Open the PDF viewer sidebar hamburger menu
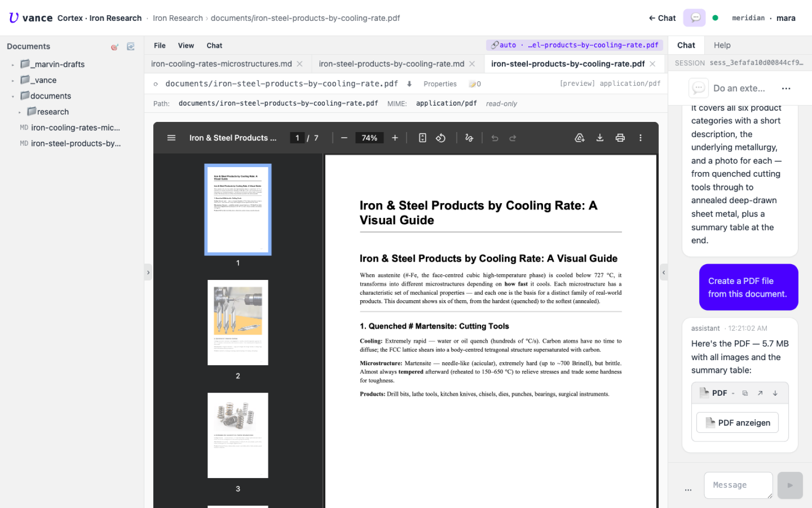Screen dimensions: 812x508 click(x=172, y=138)
